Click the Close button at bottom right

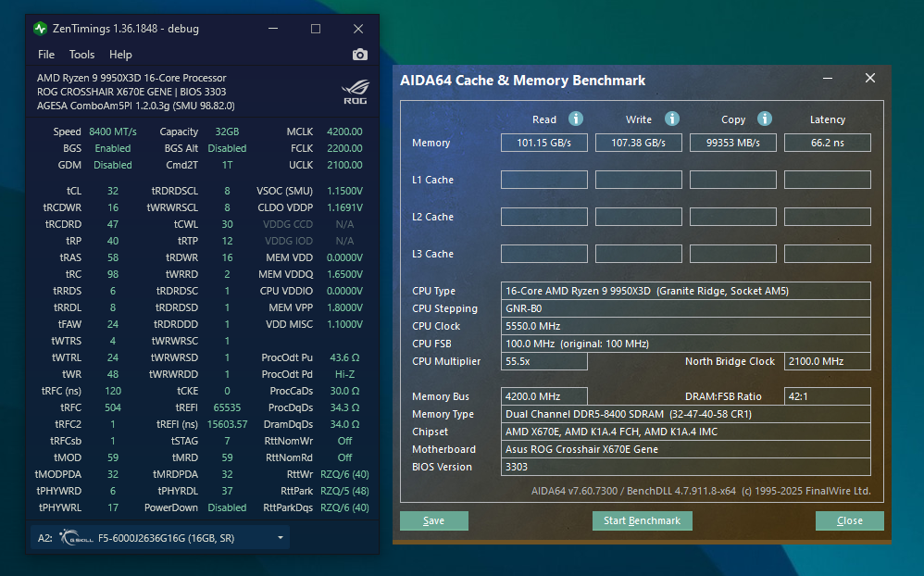click(849, 520)
